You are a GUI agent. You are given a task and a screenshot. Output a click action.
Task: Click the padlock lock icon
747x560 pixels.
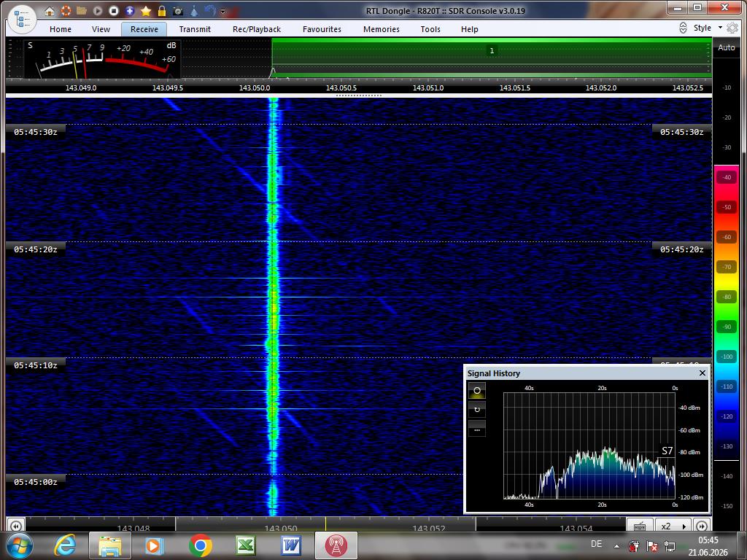pyautogui.click(x=162, y=10)
